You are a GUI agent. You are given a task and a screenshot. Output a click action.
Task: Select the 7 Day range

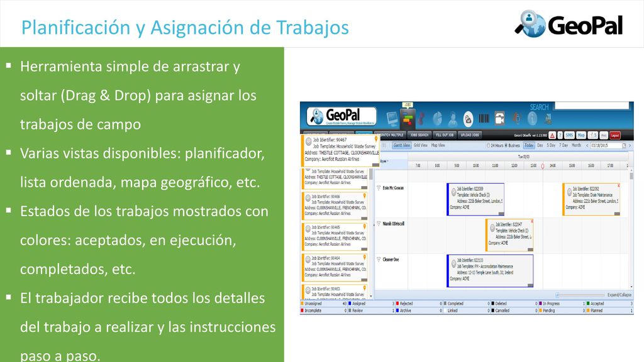[563, 145]
